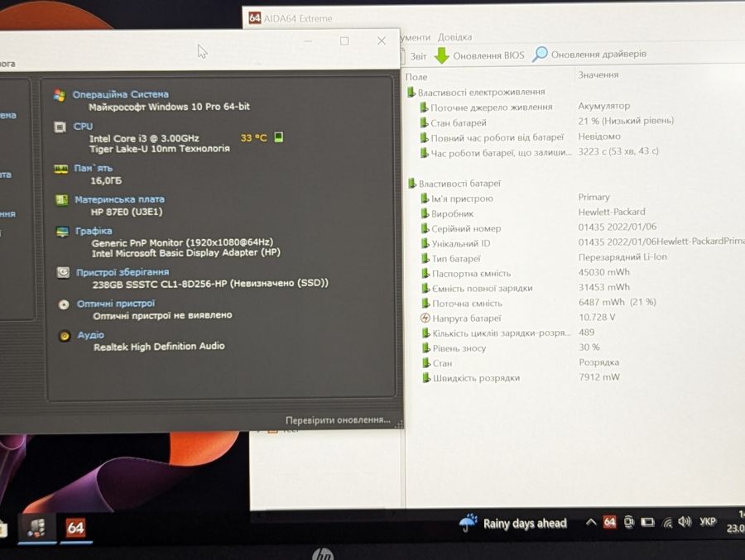Image resolution: width=745 pixels, height=560 pixels.
Task: Open the Графіка section heading
Action: 94,231
